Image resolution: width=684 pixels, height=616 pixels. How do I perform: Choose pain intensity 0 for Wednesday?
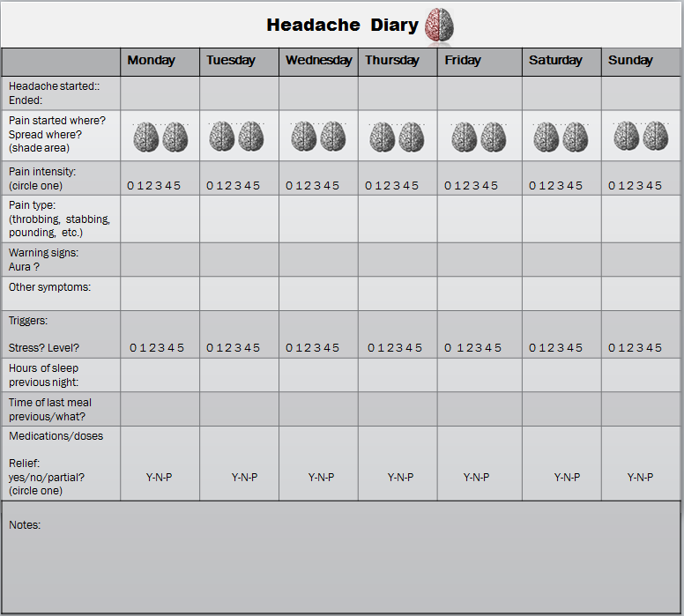click(289, 186)
